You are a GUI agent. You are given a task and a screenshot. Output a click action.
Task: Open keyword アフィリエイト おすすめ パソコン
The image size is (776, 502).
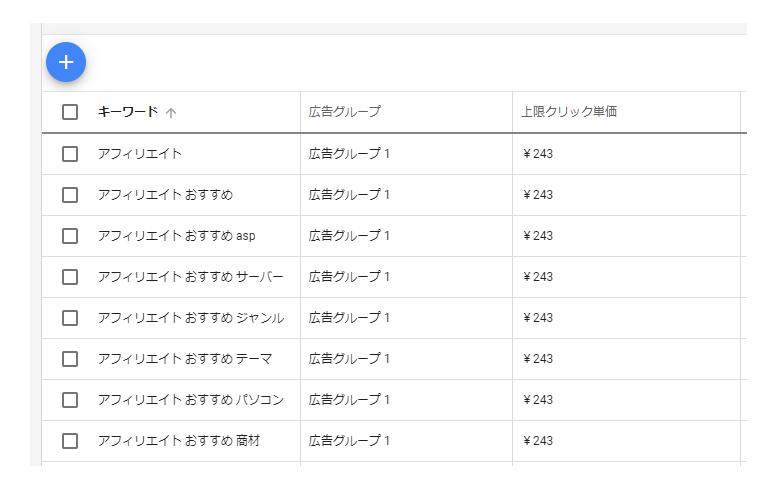pos(191,400)
